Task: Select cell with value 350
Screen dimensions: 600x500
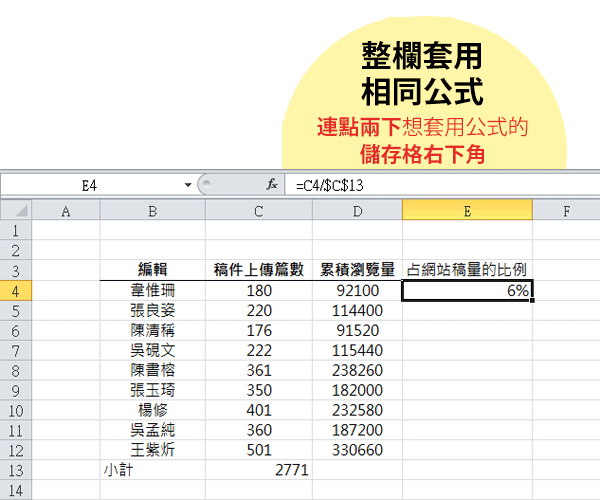Action: click(259, 390)
